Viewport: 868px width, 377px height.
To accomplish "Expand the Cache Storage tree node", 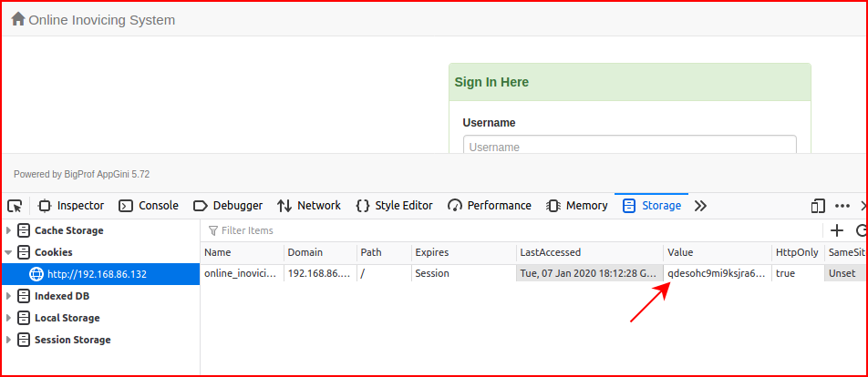I will pyautogui.click(x=8, y=230).
